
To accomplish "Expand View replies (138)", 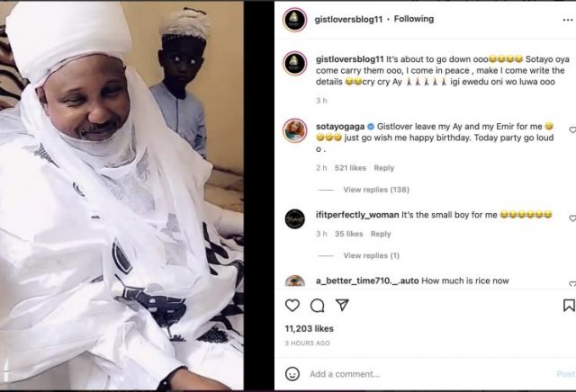I will 376,190.
